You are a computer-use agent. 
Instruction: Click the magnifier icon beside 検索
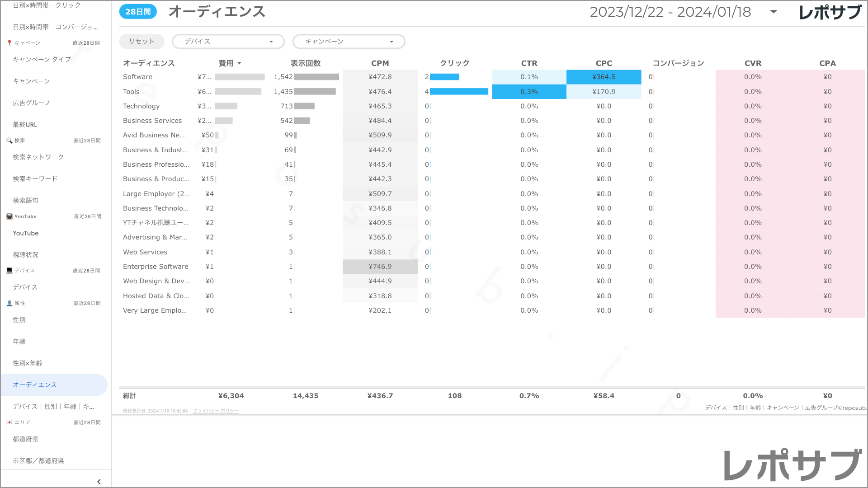point(9,141)
